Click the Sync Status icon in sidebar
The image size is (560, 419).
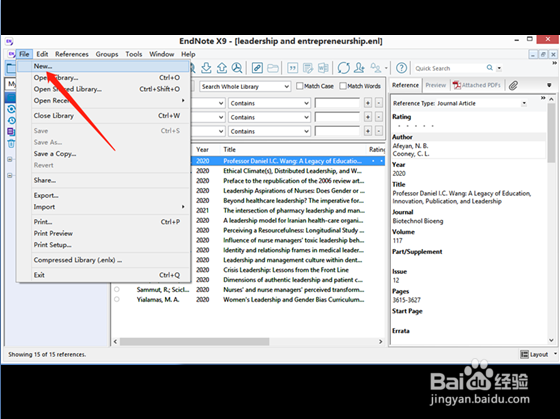(x=11, y=109)
